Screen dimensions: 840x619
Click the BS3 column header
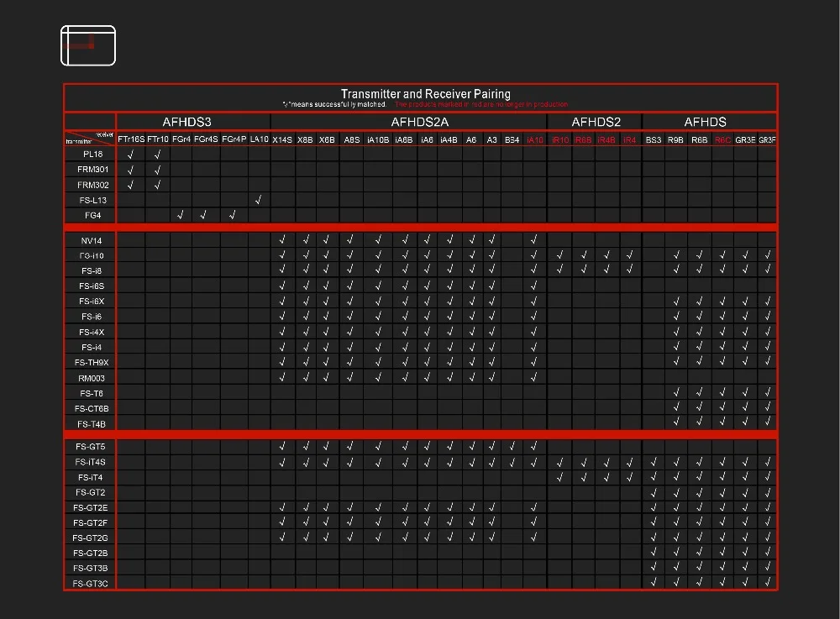653,139
